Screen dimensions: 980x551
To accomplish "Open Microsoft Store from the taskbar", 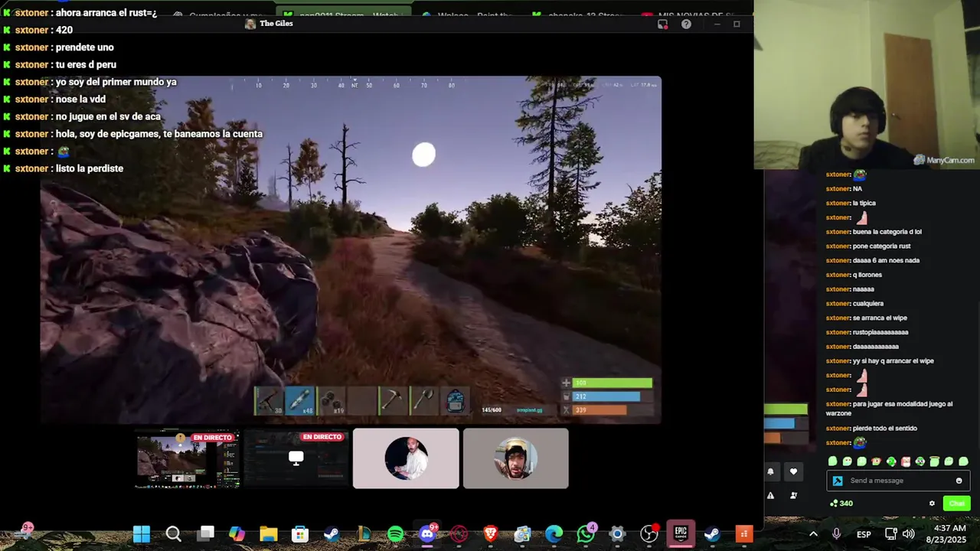I will pyautogui.click(x=300, y=534).
